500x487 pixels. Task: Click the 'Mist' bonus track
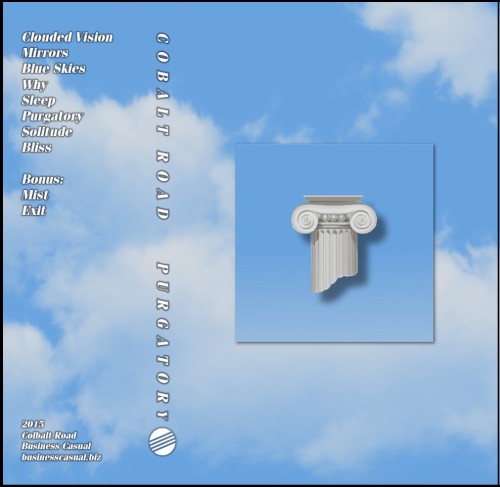pos(35,195)
